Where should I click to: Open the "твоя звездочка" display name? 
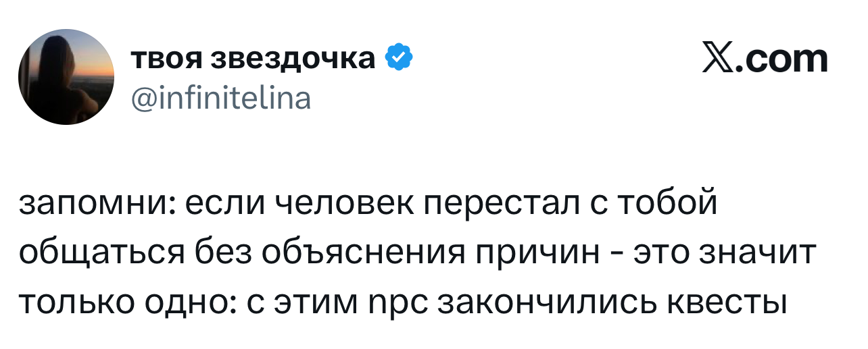[x=254, y=59]
